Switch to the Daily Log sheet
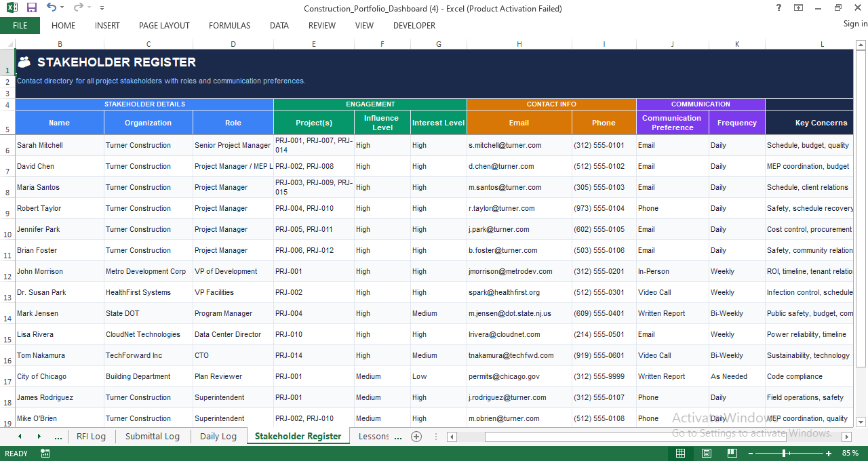The width and height of the screenshot is (868, 461). [218, 437]
